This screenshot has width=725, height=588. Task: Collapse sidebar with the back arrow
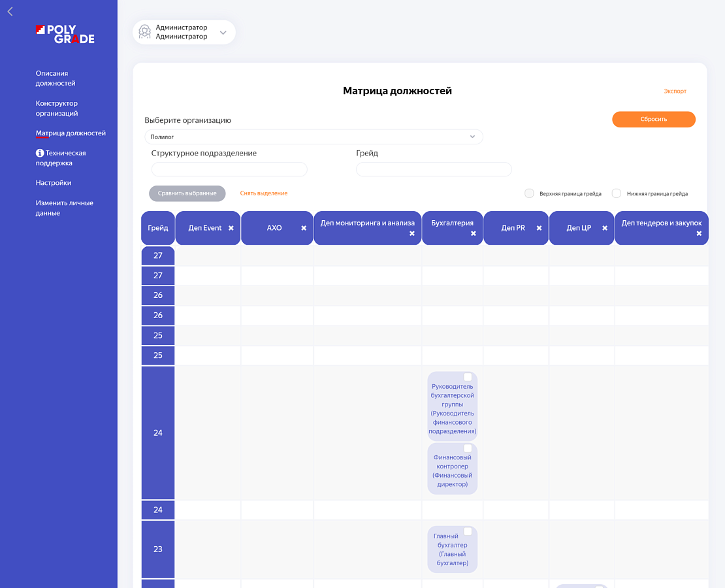(x=10, y=12)
